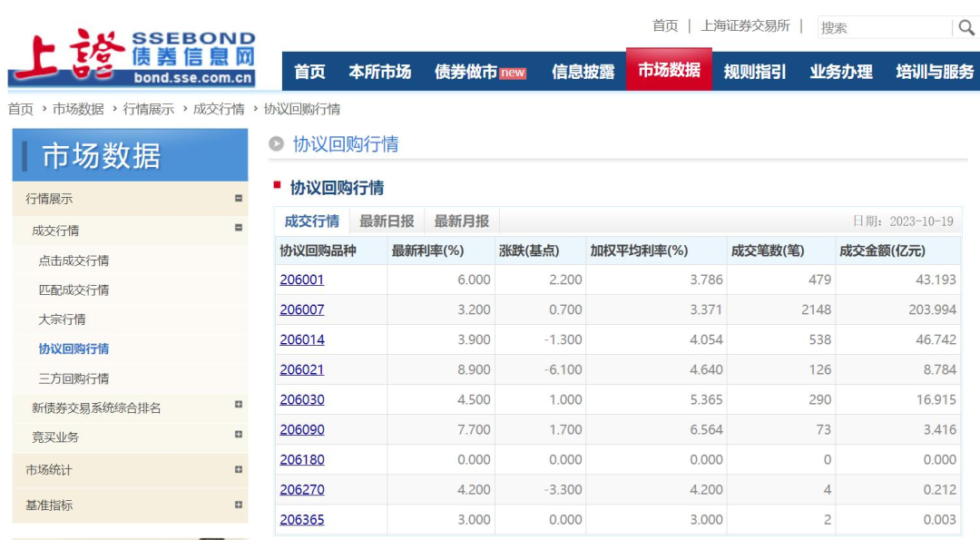
Task: Open the 规则指引 menu
Action: pos(754,72)
